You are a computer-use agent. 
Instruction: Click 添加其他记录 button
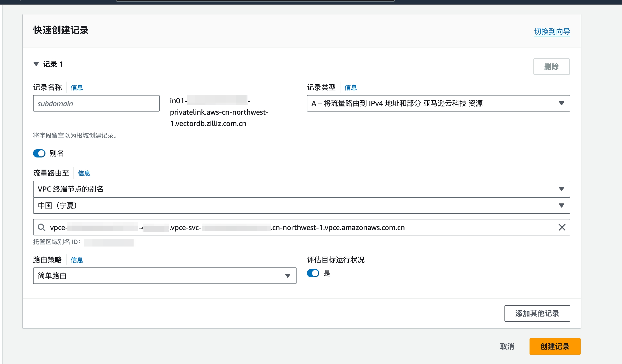537,313
